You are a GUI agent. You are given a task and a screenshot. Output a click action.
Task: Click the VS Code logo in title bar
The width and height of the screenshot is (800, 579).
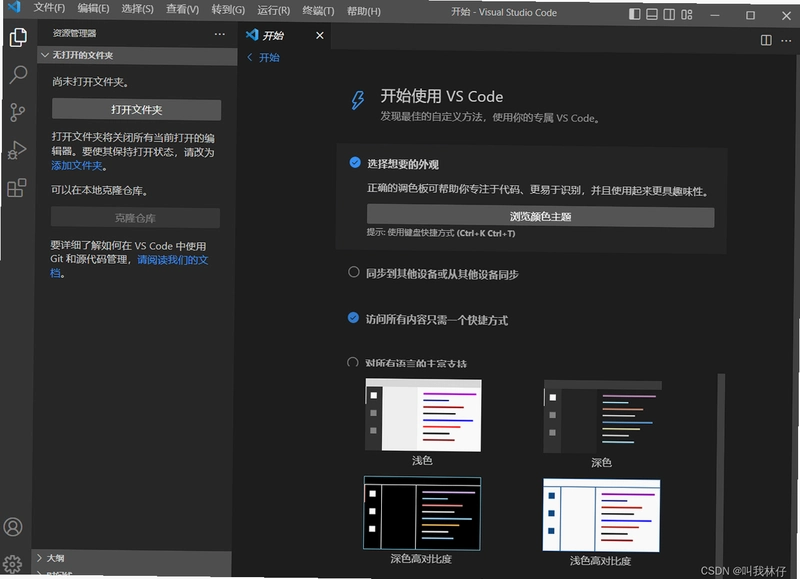point(14,7)
